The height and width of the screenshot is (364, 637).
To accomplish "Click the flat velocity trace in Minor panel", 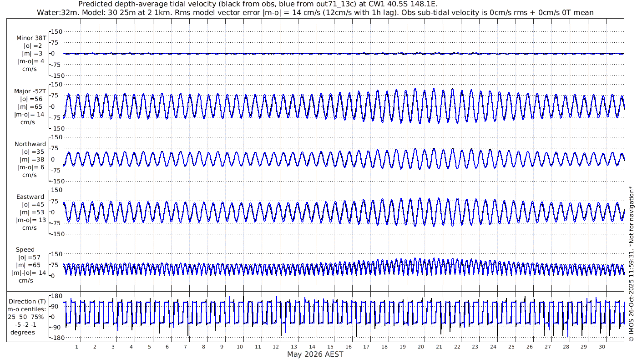I will 318,53.
